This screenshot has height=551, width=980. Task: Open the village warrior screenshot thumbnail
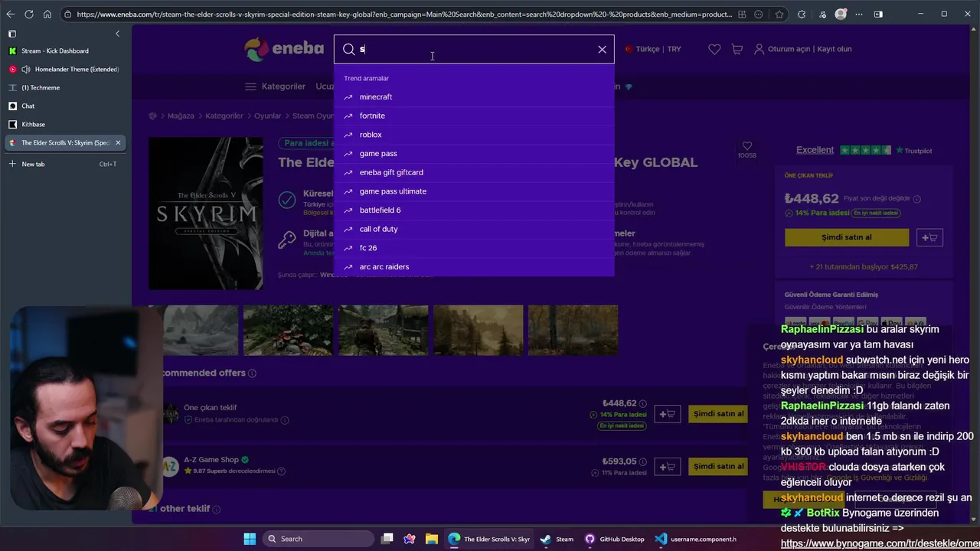[383, 330]
